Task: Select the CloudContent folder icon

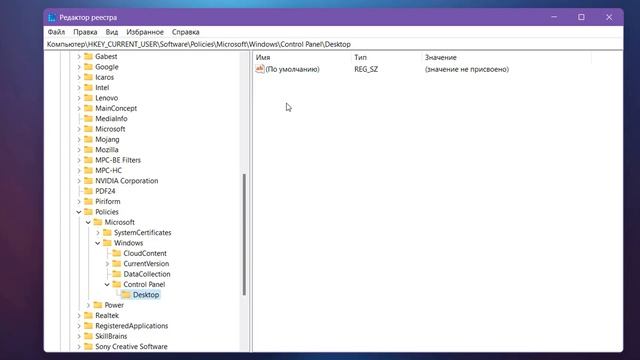Action: [x=116, y=253]
